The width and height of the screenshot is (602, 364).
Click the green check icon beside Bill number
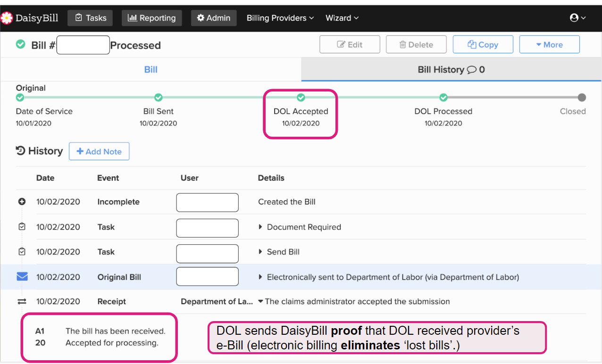tap(21, 44)
